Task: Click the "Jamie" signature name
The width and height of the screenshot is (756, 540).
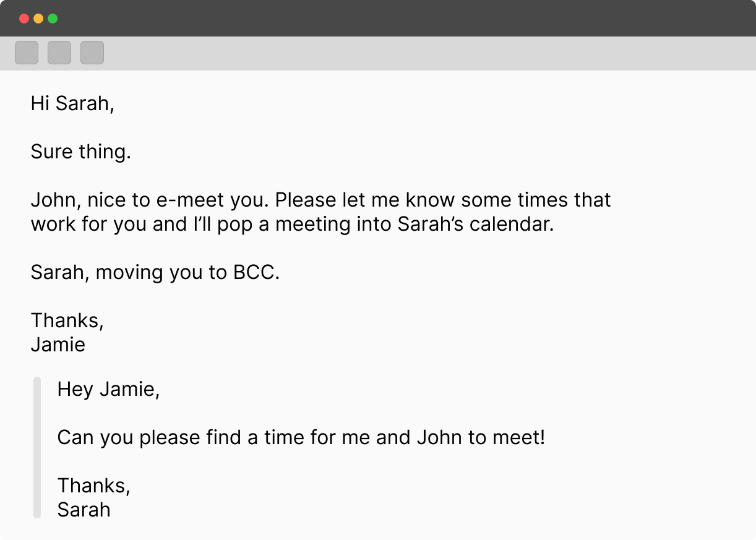Action: point(58,345)
